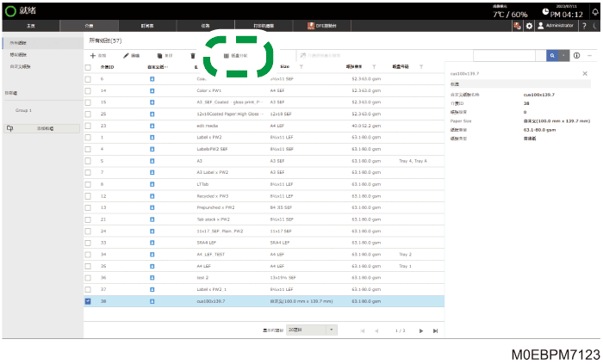Open the help question mark icon
Image resolution: width=603 pixels, height=364 pixels.
[584, 26]
